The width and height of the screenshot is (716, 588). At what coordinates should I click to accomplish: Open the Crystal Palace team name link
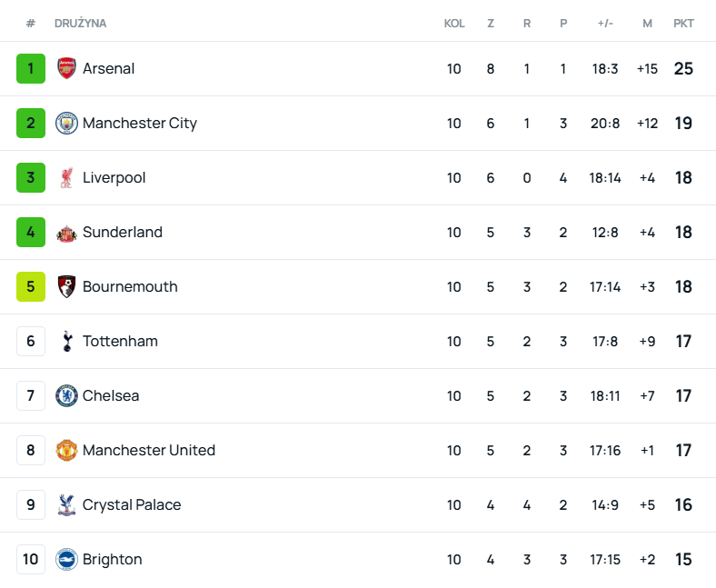(x=131, y=504)
